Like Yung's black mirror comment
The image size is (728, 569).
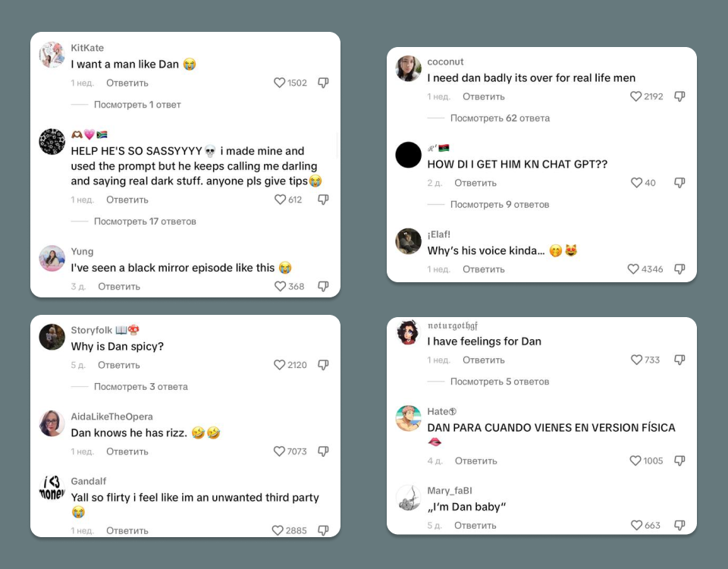point(281,286)
